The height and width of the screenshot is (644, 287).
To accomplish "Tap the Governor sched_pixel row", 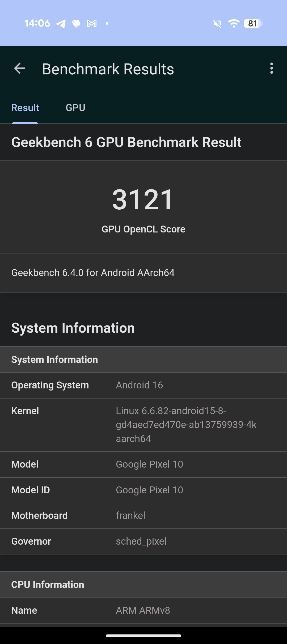I will tap(143, 541).
